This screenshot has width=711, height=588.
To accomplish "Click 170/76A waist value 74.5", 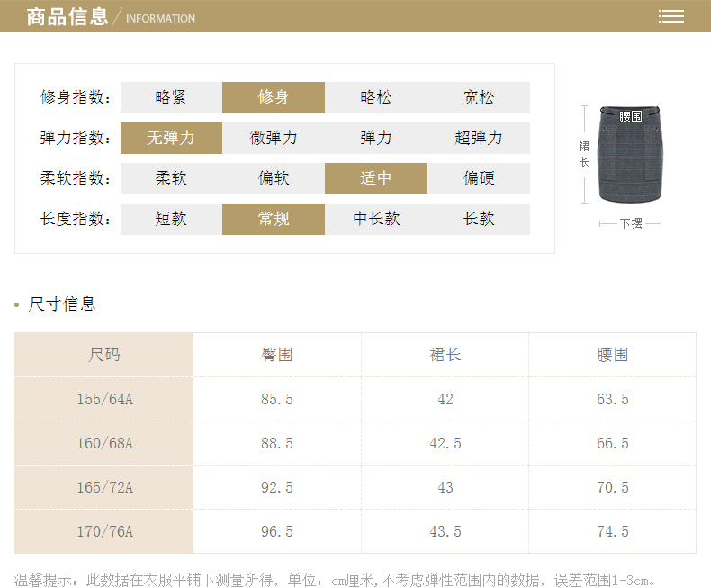I will [612, 531].
